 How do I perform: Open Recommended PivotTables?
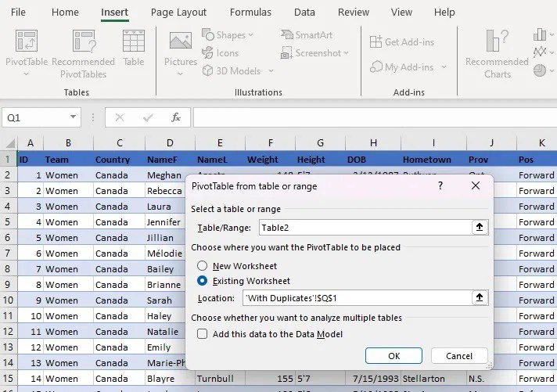coord(84,53)
